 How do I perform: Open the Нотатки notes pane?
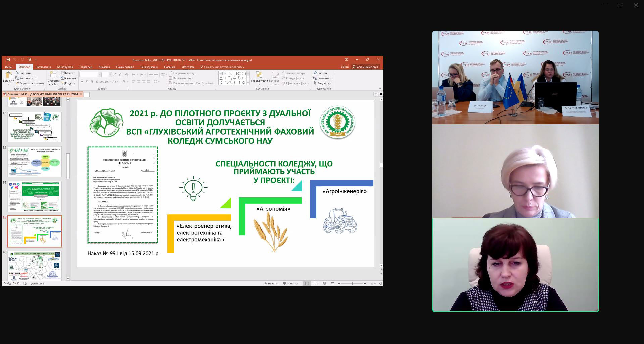[271, 284]
